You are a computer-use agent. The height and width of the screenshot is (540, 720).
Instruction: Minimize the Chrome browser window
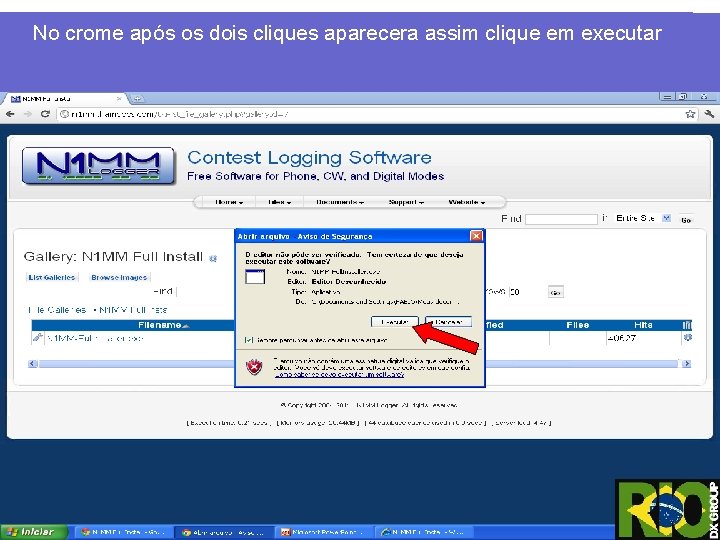(667, 97)
